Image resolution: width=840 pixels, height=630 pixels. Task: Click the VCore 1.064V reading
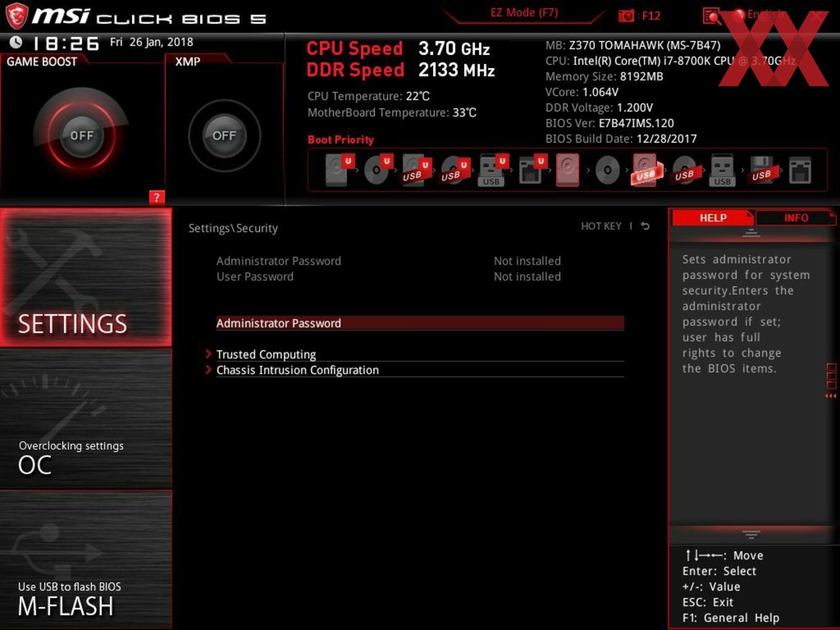[x=582, y=92]
